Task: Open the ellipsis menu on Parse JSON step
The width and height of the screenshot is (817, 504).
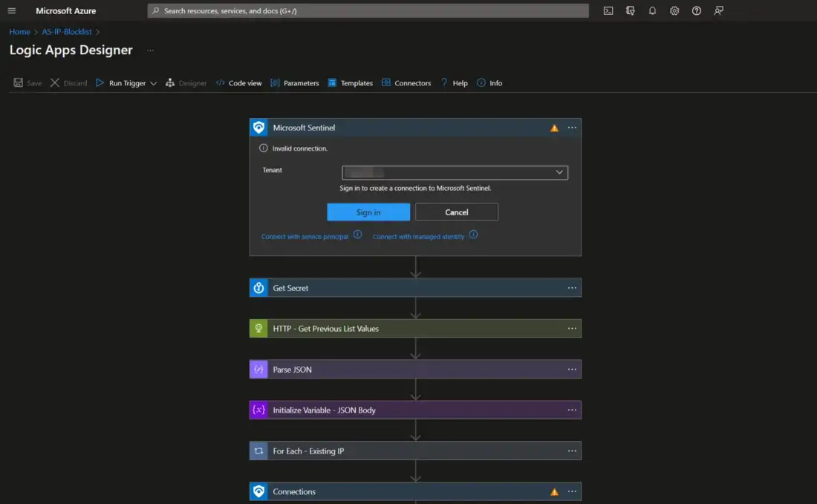Action: (x=572, y=370)
